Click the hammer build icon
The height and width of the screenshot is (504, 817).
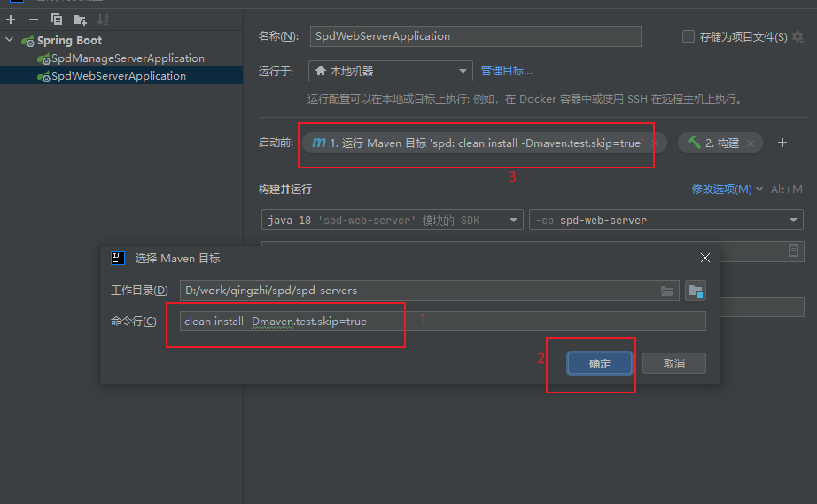click(x=694, y=142)
